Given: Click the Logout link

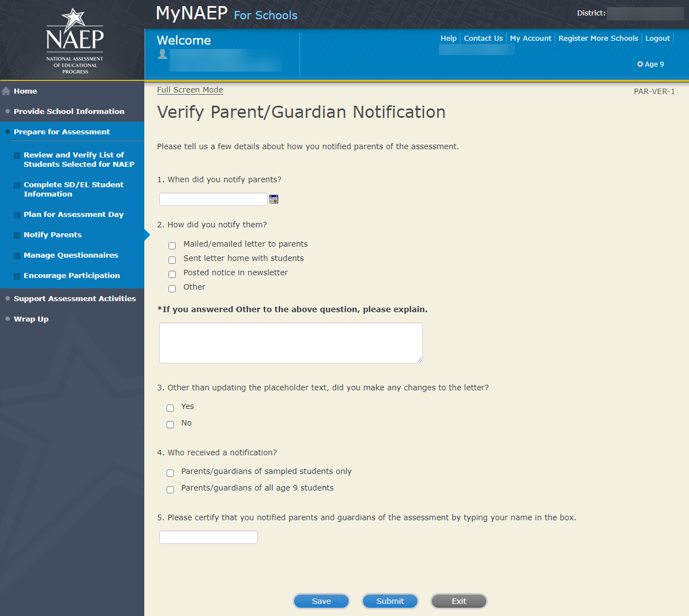Looking at the screenshot, I should pyautogui.click(x=658, y=38).
